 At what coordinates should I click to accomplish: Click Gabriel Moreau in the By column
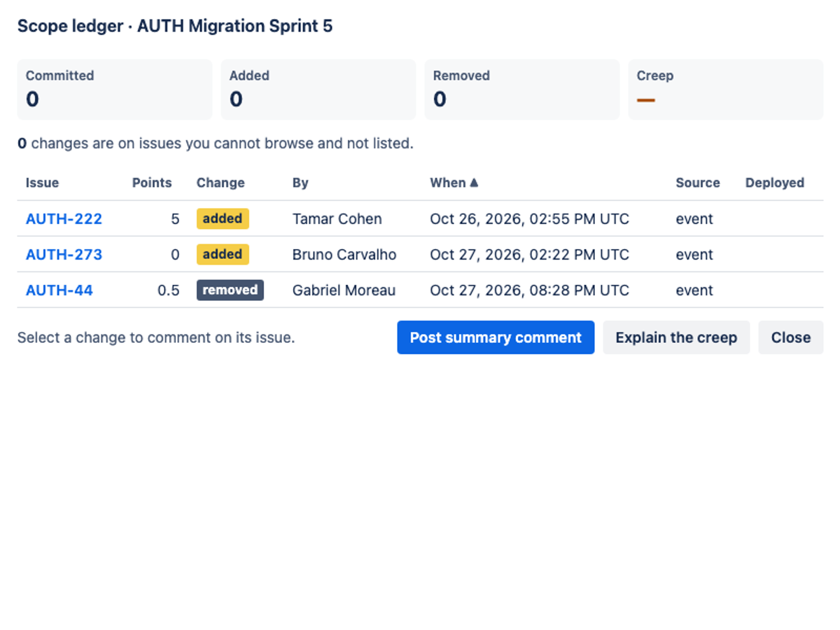click(x=344, y=290)
